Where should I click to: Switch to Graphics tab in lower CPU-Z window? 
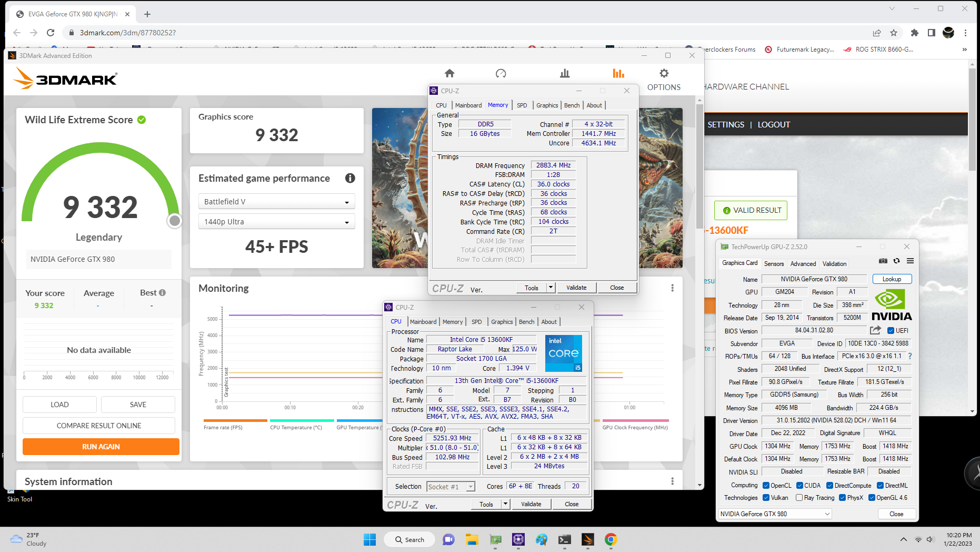pyautogui.click(x=502, y=322)
